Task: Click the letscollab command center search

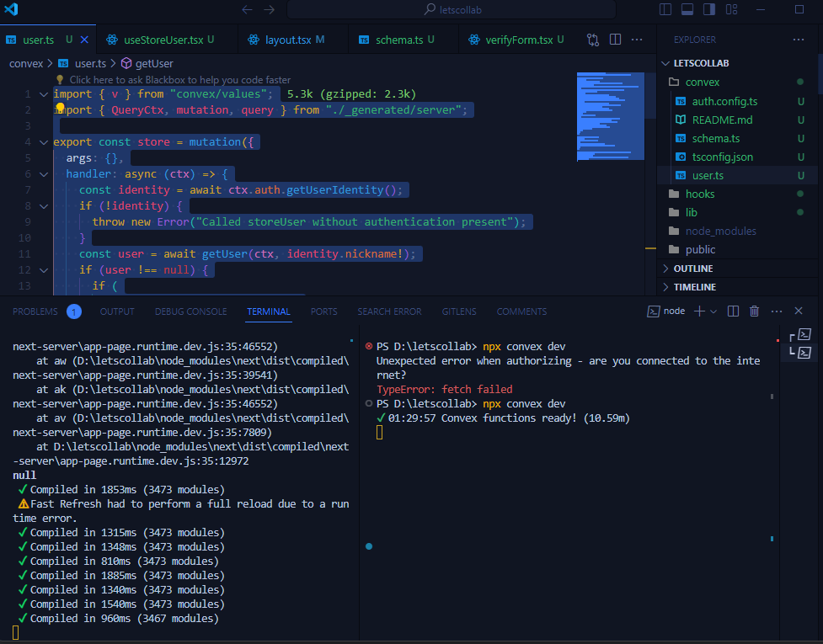Action: [x=452, y=9]
